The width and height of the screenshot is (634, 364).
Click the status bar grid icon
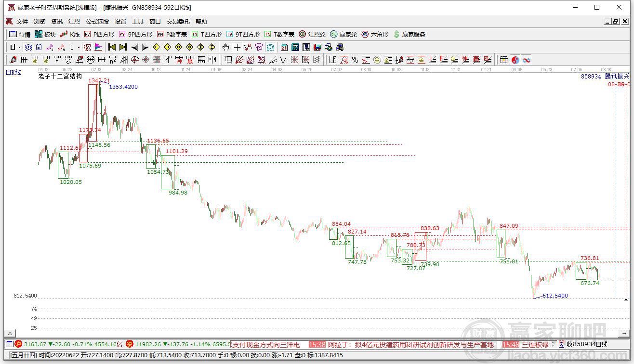click(10, 344)
